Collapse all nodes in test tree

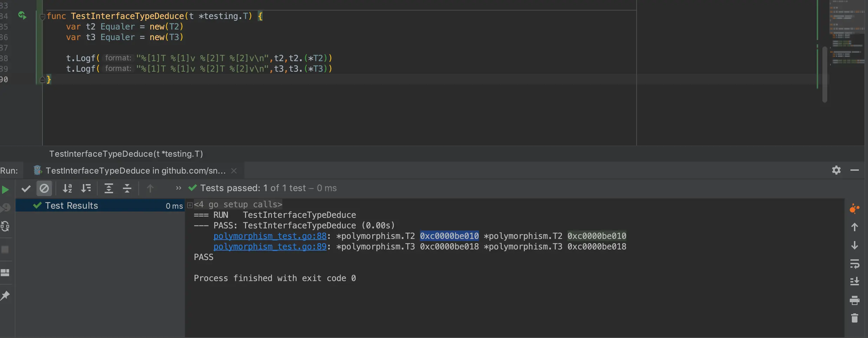(x=127, y=188)
